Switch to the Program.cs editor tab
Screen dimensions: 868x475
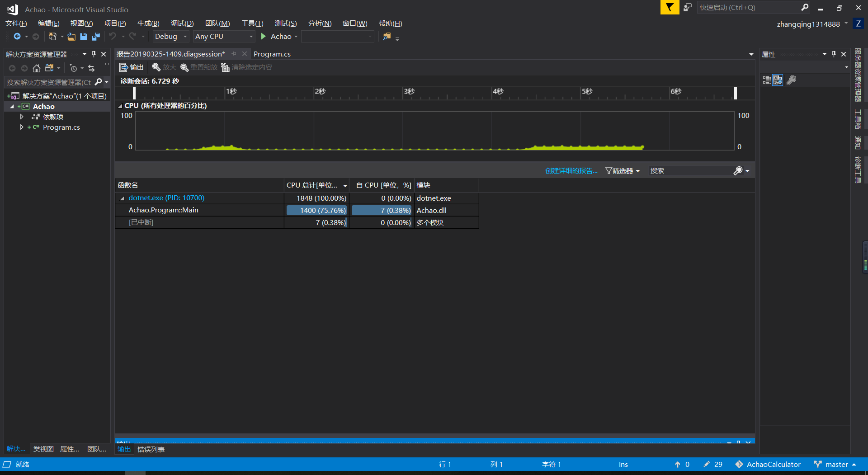[x=272, y=54]
